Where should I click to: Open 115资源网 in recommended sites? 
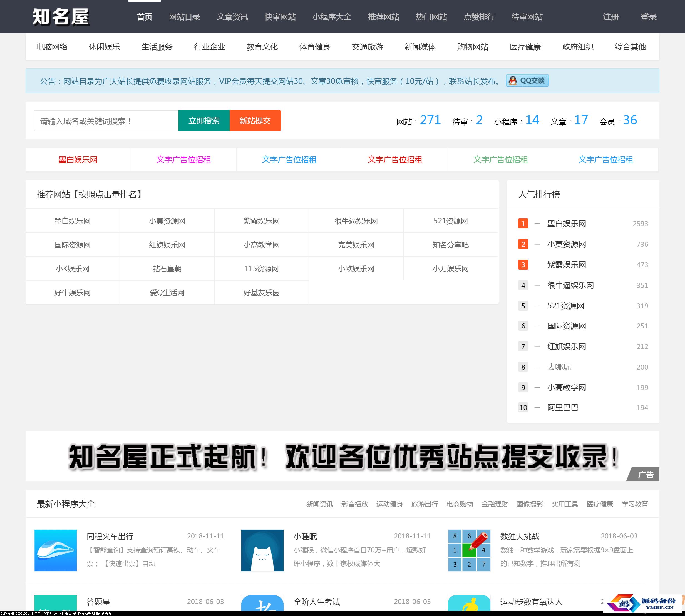click(261, 269)
